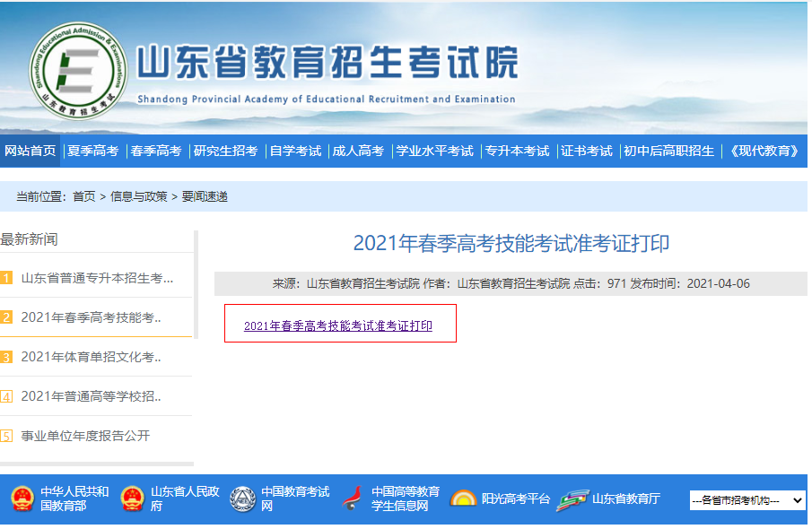Click the 中国教育考试网 NEEA round icon
Screen dimensions: 812x529
coord(242,499)
